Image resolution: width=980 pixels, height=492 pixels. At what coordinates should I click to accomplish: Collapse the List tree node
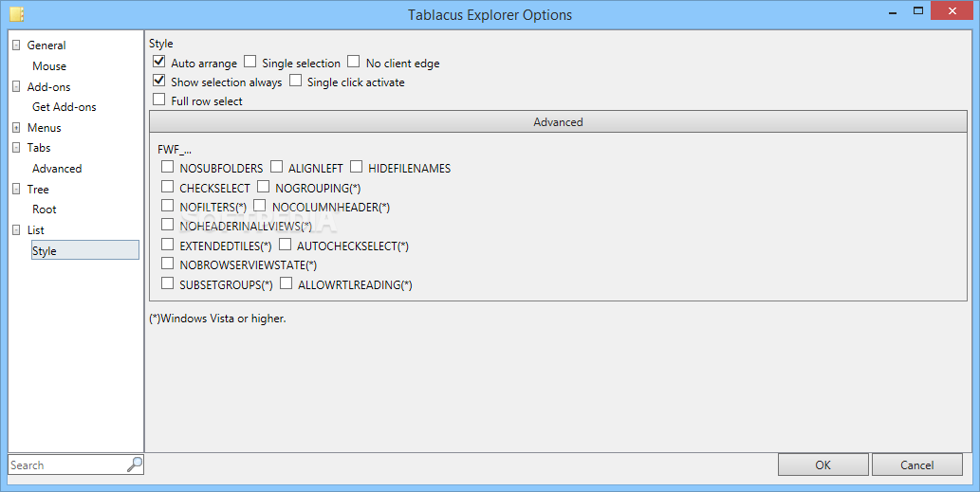pyautogui.click(x=16, y=230)
